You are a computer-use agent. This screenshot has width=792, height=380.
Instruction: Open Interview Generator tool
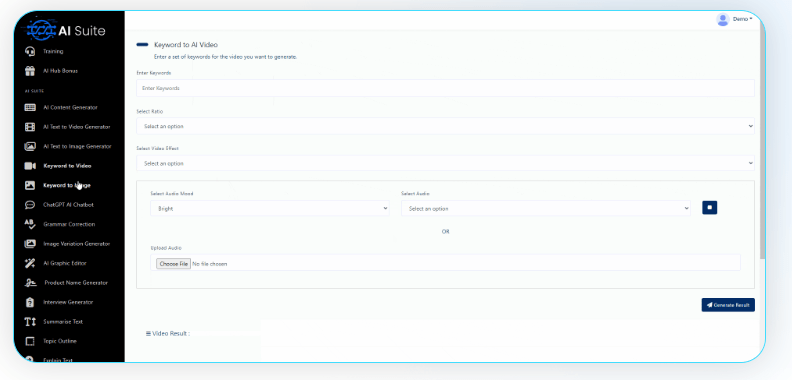coord(68,302)
